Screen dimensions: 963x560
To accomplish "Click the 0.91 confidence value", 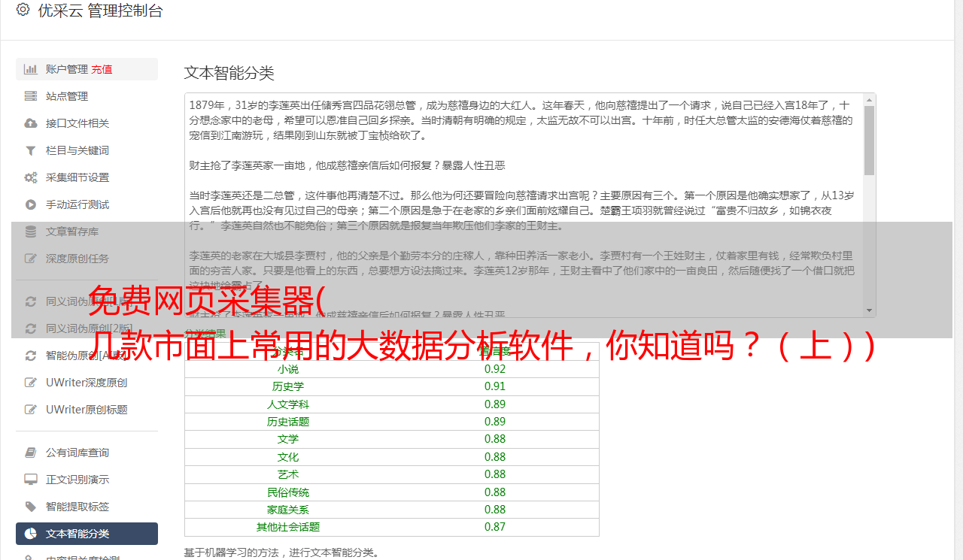I will [x=495, y=386].
